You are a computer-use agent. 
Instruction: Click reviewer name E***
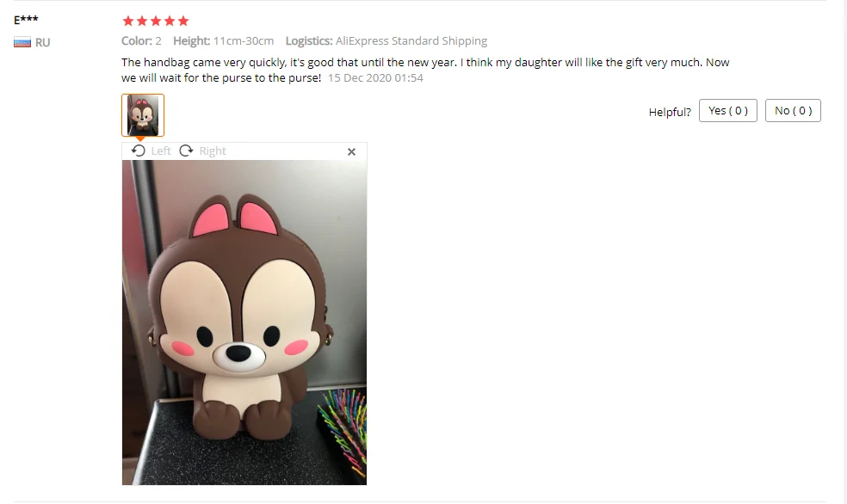[x=26, y=20]
